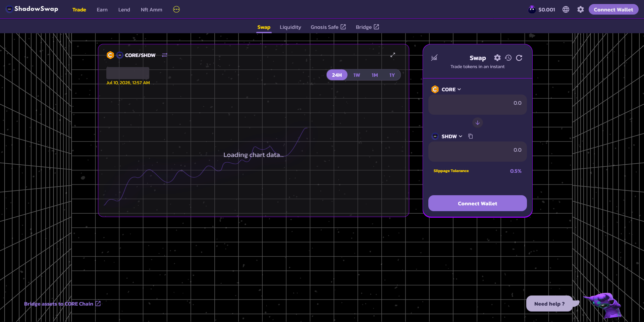
Task: Open the Lend menu
Action: 124,9
